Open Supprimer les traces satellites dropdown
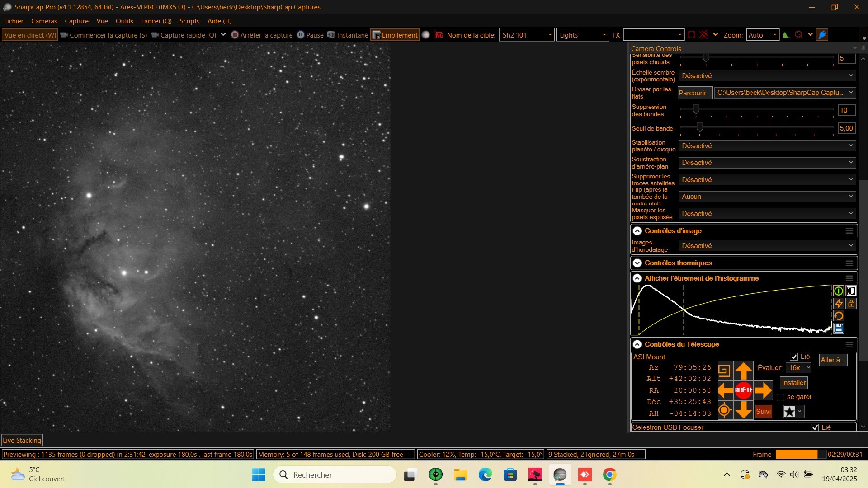 click(767, 180)
